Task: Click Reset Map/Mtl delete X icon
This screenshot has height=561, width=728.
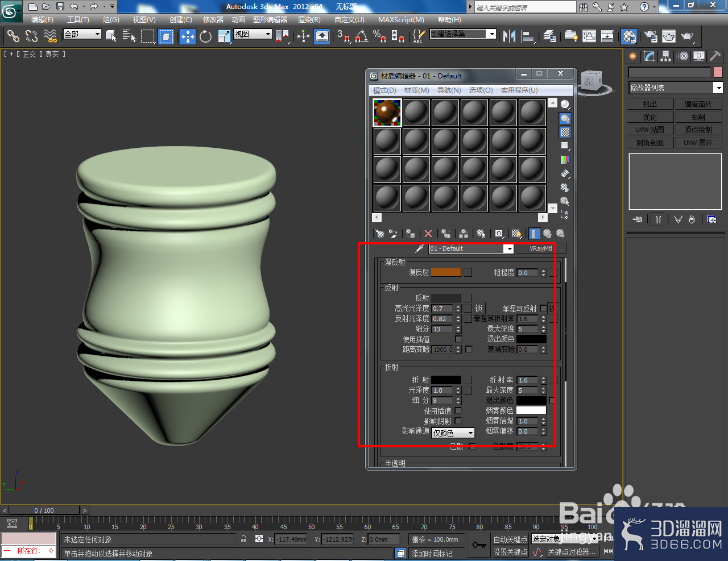Action: pos(428,234)
